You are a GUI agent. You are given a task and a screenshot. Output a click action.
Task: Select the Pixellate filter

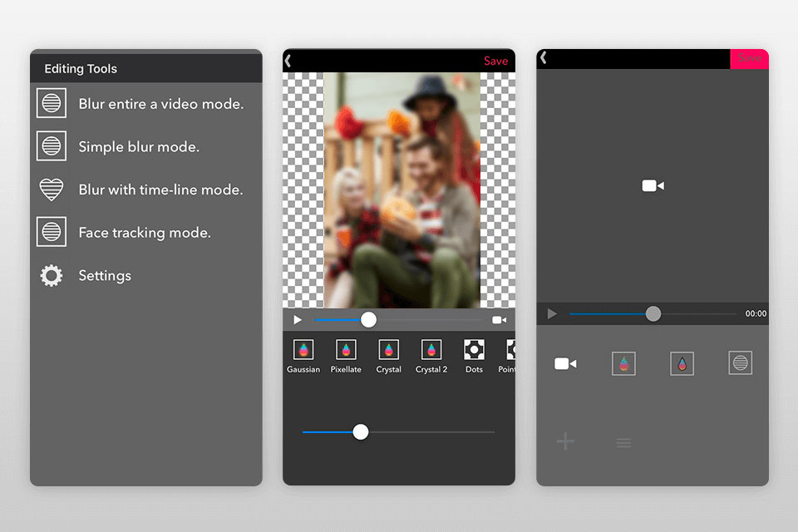pyautogui.click(x=346, y=354)
